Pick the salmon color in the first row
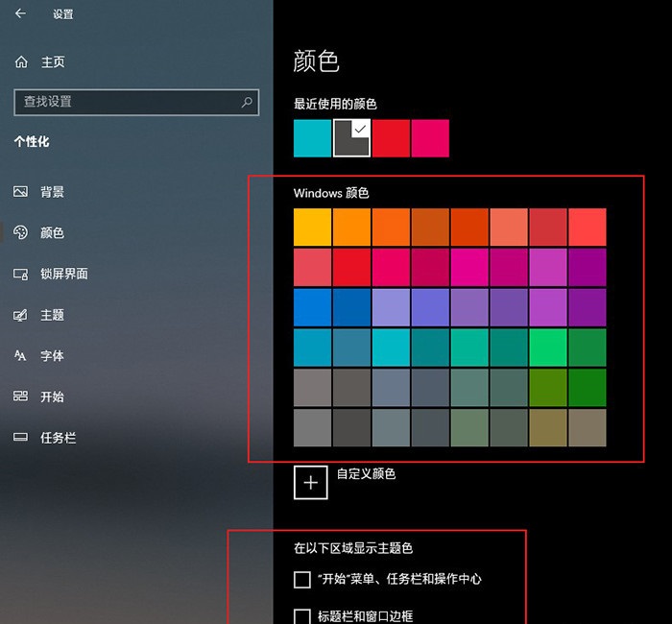Image resolution: width=672 pixels, height=624 pixels. (x=509, y=228)
